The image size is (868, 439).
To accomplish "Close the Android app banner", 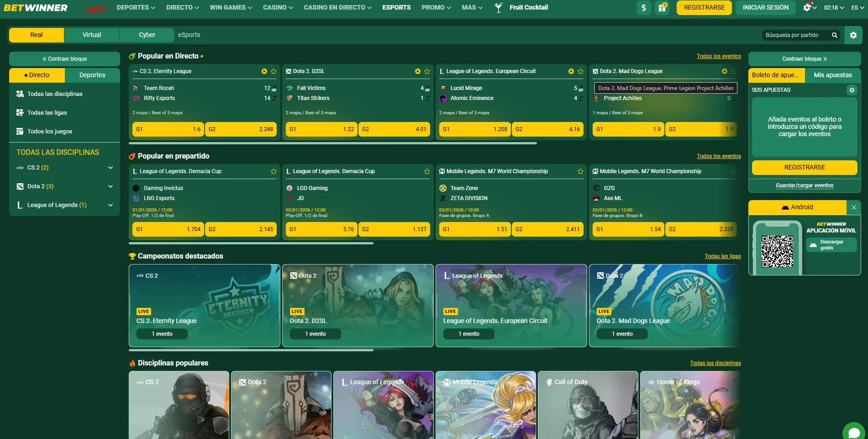I will point(853,207).
